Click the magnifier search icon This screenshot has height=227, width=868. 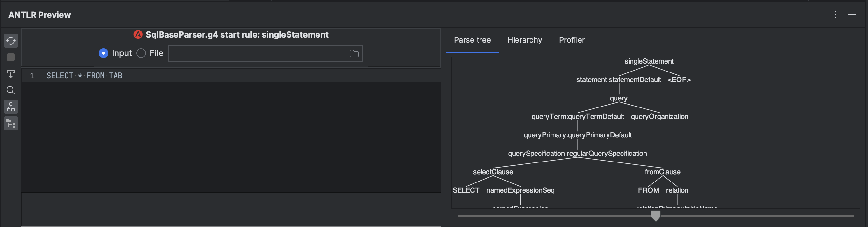pos(11,90)
